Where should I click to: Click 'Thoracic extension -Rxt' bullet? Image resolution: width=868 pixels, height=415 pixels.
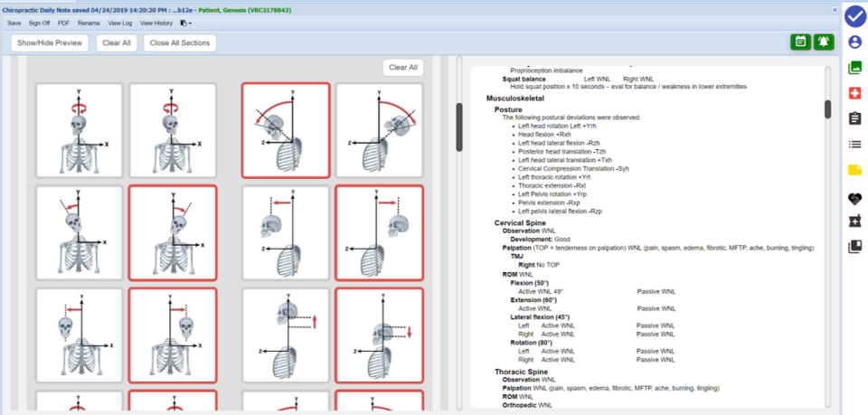coord(552,186)
